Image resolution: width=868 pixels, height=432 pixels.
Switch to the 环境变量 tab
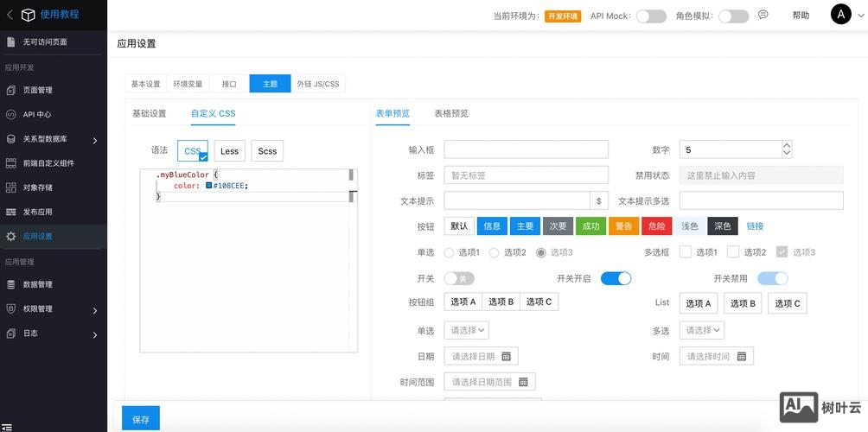pyautogui.click(x=187, y=84)
